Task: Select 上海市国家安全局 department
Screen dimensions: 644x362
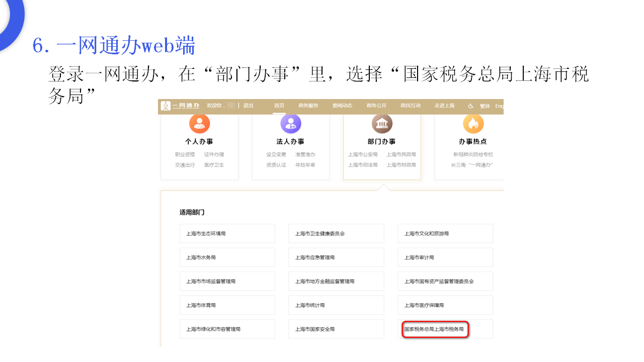Action: point(336,329)
